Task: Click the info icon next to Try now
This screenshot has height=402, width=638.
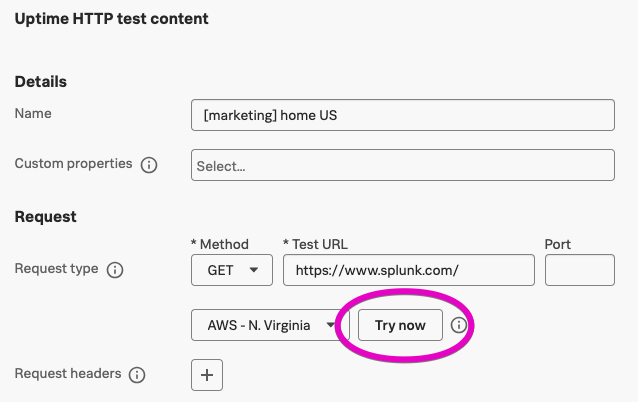Action: [x=459, y=325]
